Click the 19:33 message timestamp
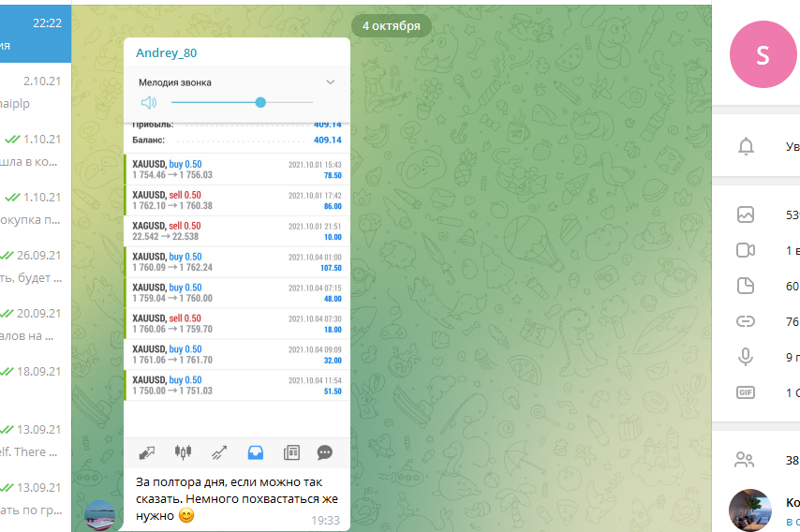The width and height of the screenshot is (800, 532). click(325, 520)
